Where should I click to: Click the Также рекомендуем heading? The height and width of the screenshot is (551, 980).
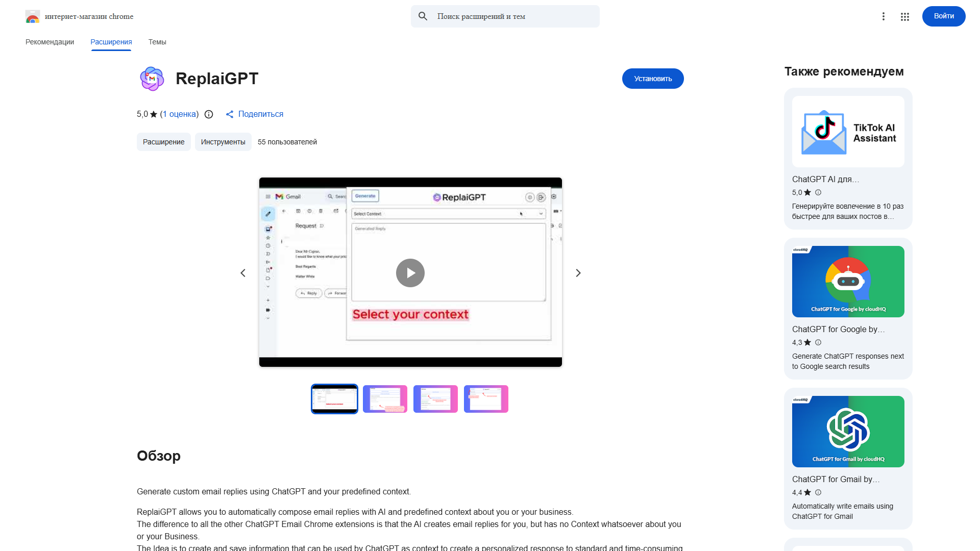(844, 71)
